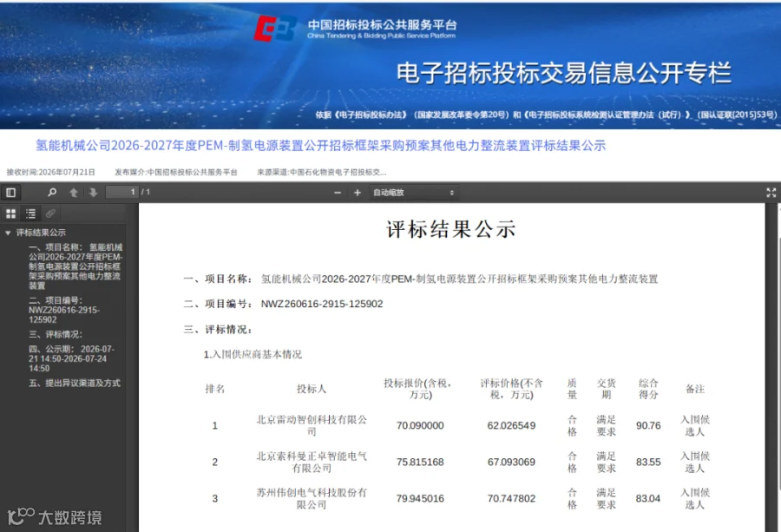781x532 pixels.
Task: Click bidder 北京雷动智创科技有限公司 cell
Action: [x=312, y=425]
